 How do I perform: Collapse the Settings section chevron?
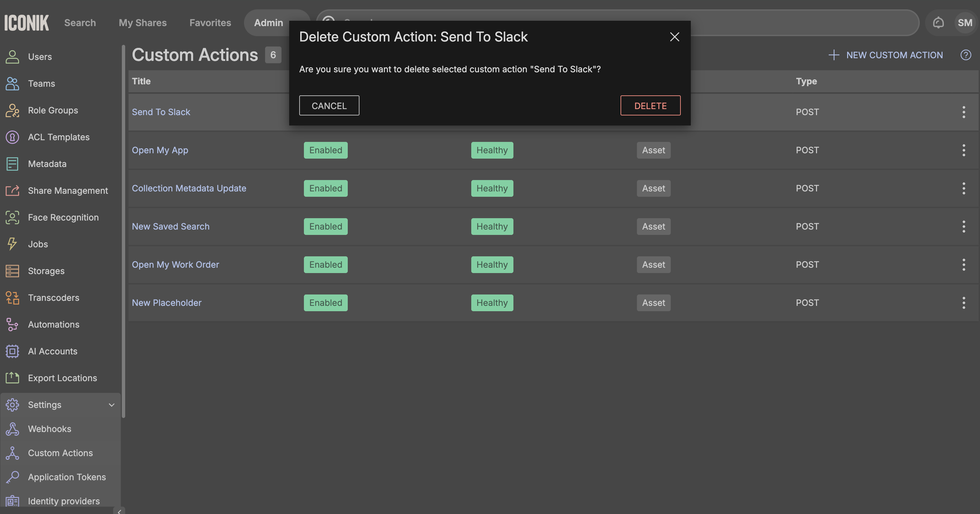click(111, 405)
